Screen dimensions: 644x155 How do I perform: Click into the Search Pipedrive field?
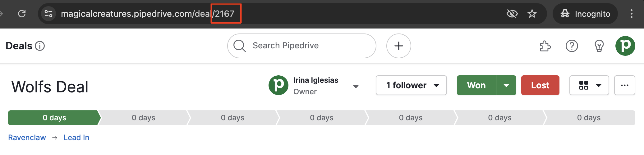[302, 46]
